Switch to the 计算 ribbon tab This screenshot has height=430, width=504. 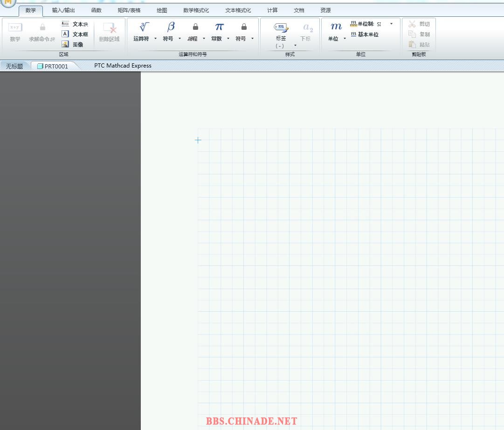pos(272,10)
